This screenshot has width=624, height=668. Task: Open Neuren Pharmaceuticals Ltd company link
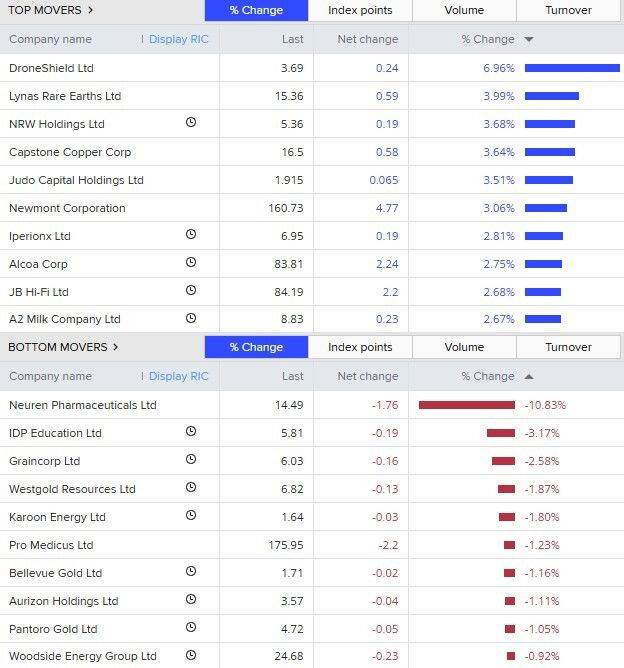coord(82,405)
